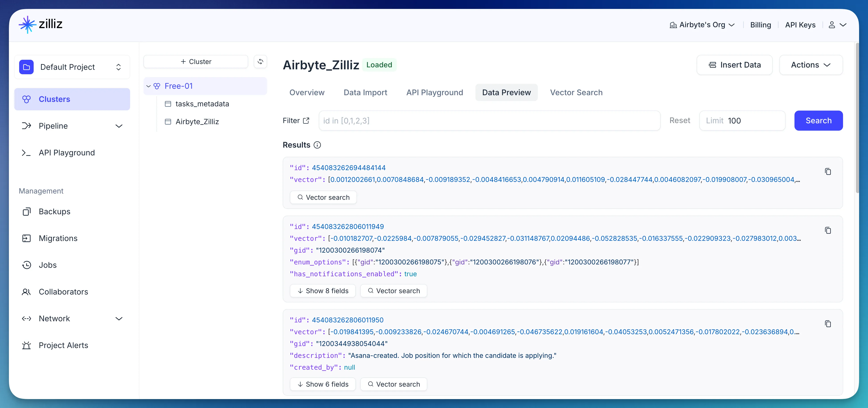Screen dimensions: 868x408
Task: Open API Keys in the top bar
Action: pyautogui.click(x=800, y=25)
